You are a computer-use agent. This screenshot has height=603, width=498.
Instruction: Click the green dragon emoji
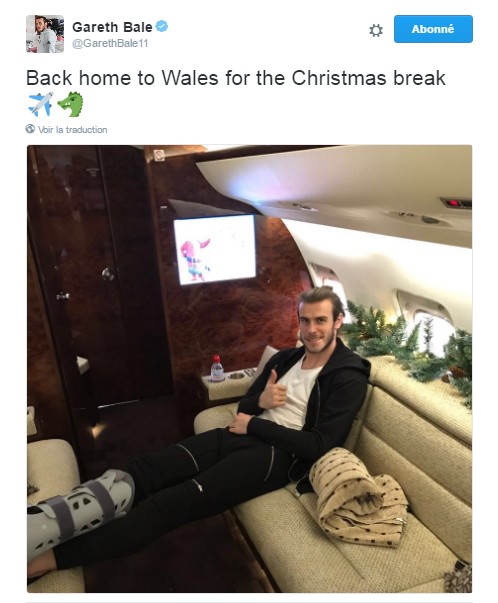pos(70,104)
